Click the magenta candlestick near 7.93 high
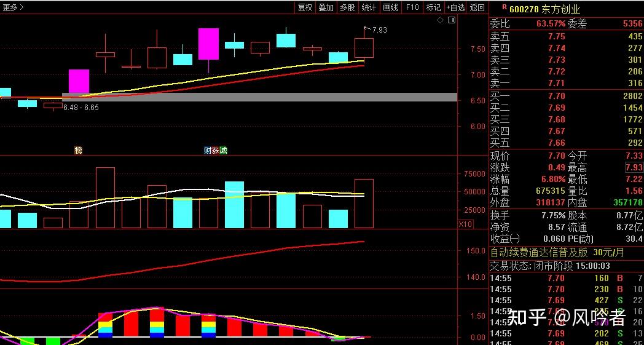This screenshot has height=345, width=644. pyautogui.click(x=208, y=44)
